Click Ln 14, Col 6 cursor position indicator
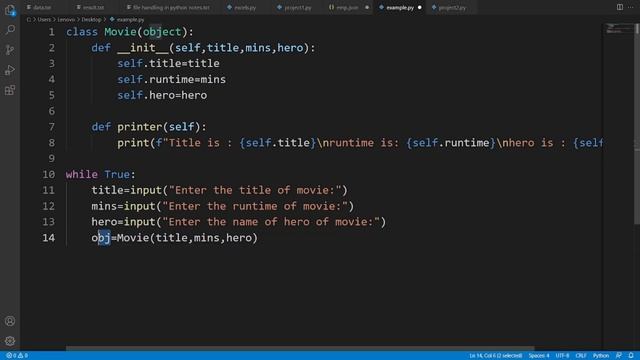The height and width of the screenshot is (360, 640). (495, 356)
